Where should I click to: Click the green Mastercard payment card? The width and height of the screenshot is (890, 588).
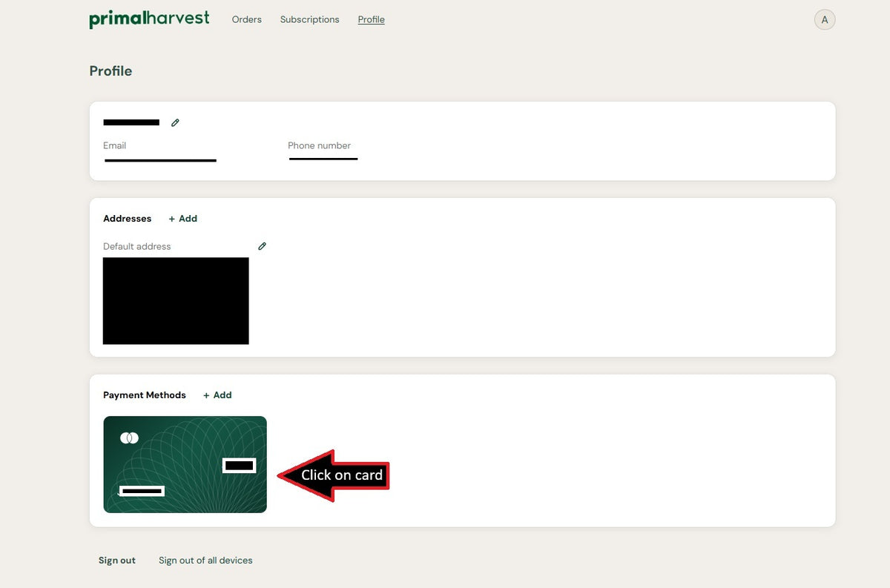(185, 464)
